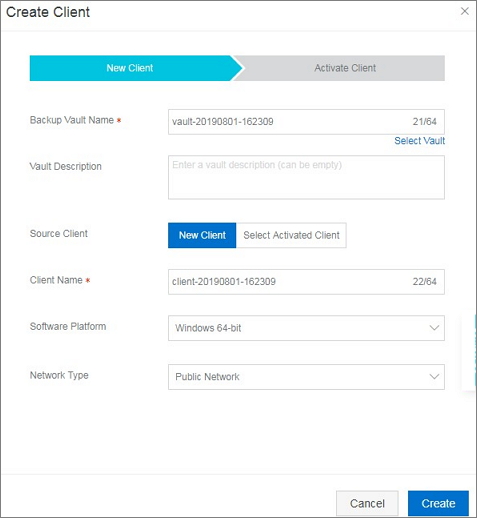The width and height of the screenshot is (477, 518).
Task: Open the Windows 64-bit platform dropdown
Action: [306, 328]
